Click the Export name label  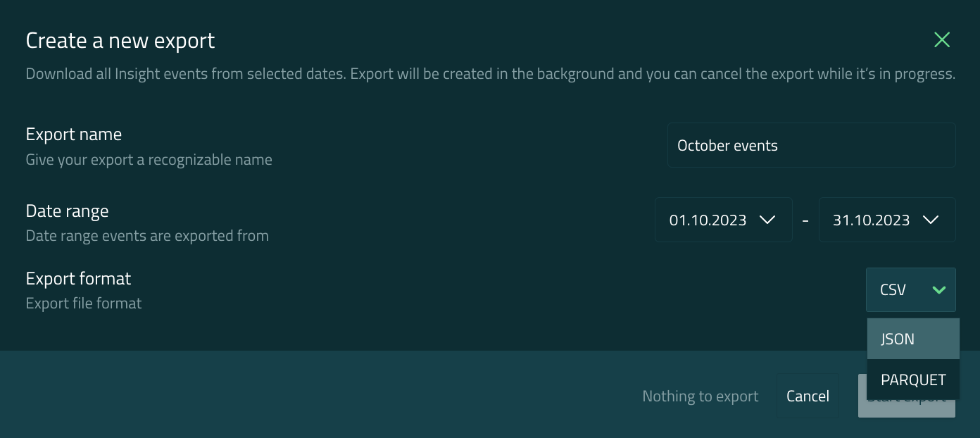click(74, 134)
